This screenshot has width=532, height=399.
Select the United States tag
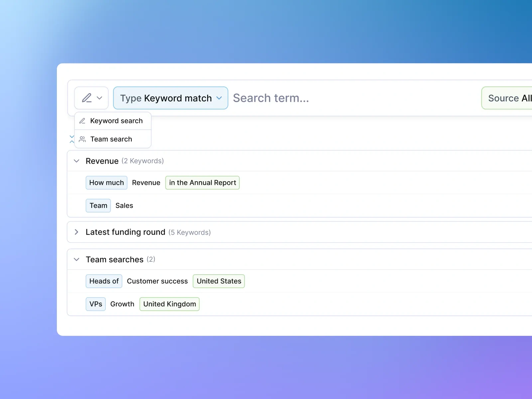[219, 281]
